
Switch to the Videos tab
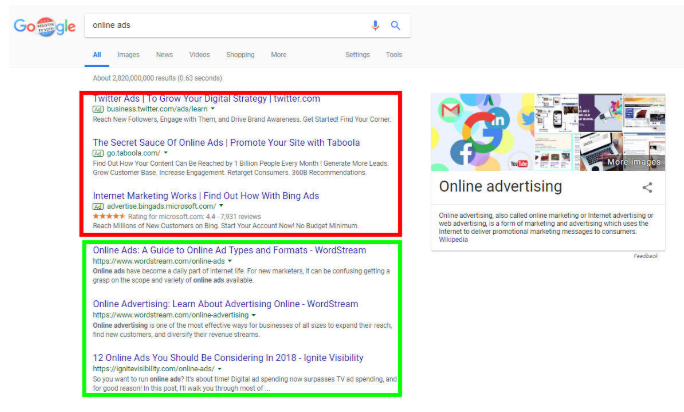click(199, 55)
